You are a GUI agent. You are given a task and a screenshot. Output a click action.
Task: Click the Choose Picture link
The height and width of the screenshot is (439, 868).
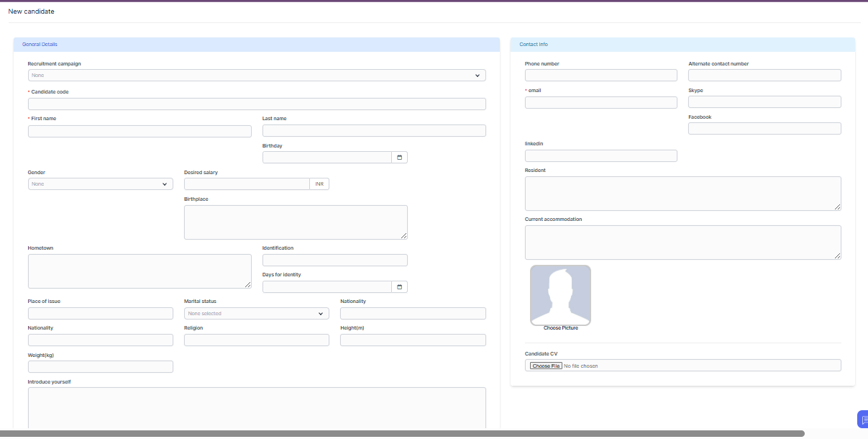[x=560, y=328]
